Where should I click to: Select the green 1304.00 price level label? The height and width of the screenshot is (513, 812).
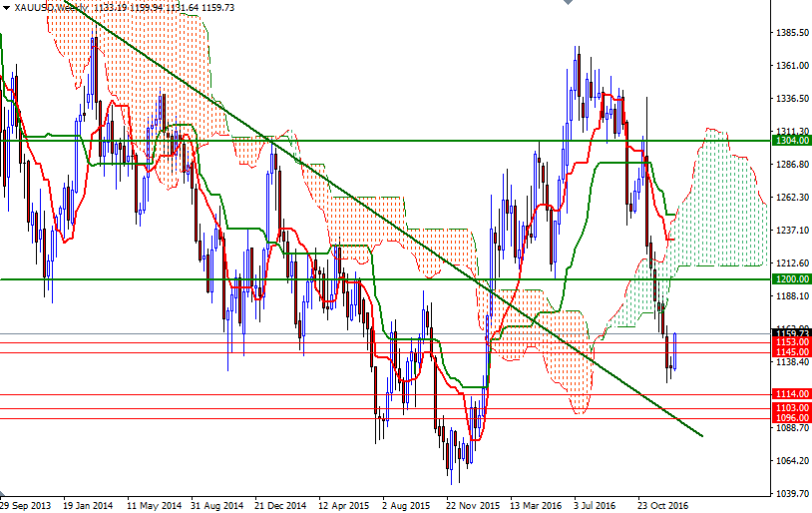coord(791,141)
